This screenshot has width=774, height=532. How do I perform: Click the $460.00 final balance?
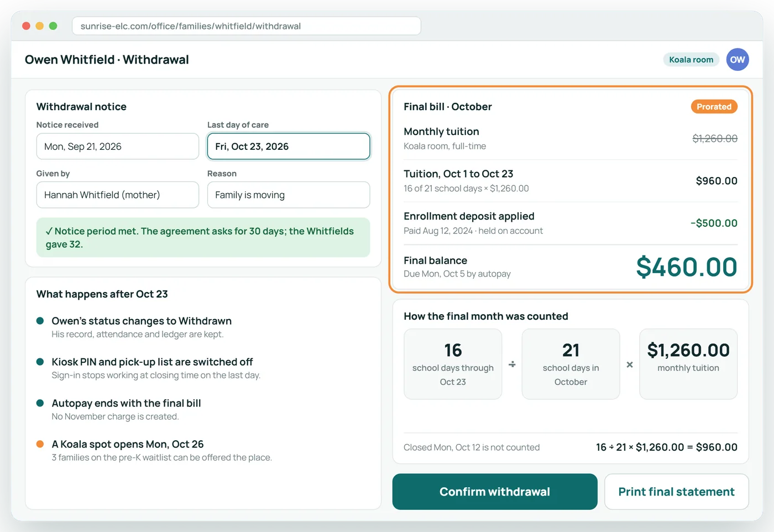687,267
